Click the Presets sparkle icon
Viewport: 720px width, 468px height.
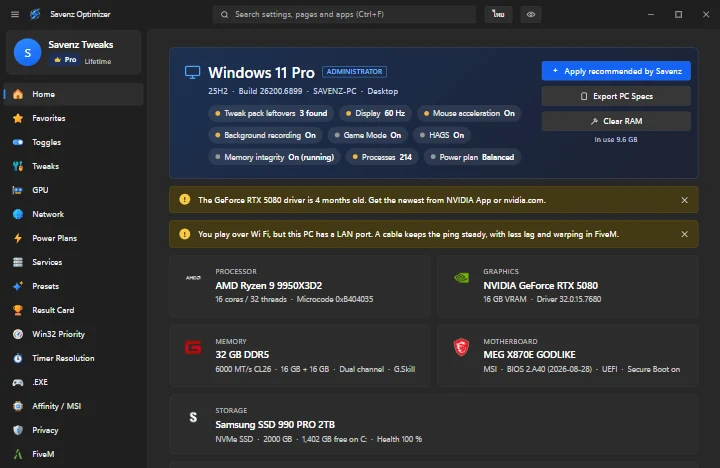coord(18,286)
